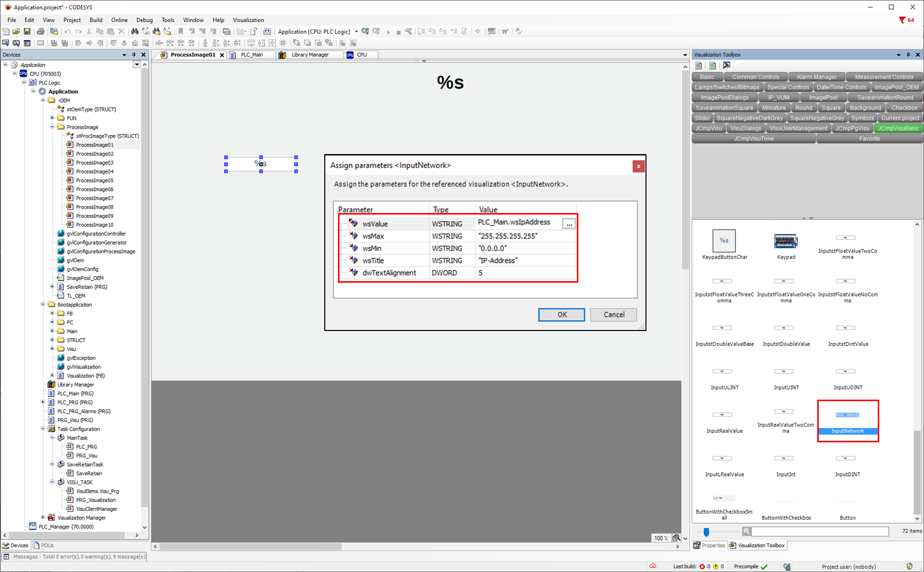Click OK in Assign parameters dialog

pyautogui.click(x=561, y=315)
